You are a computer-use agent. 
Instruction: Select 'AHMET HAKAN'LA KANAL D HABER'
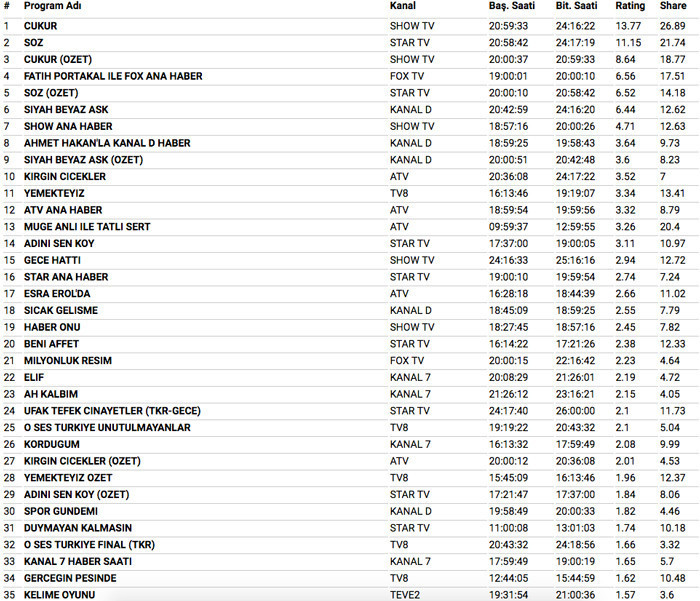point(107,143)
